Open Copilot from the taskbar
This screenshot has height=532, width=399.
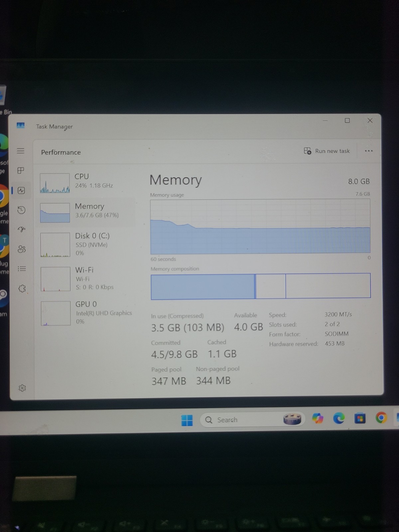click(318, 418)
